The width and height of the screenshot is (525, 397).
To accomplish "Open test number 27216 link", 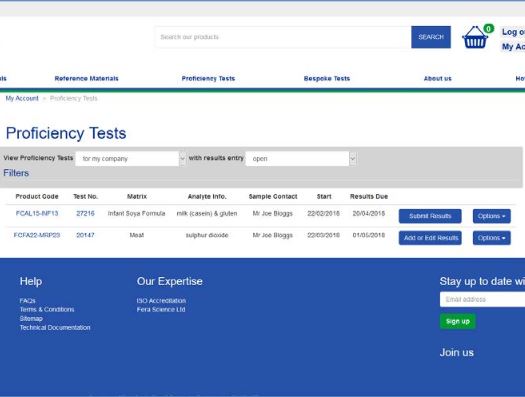I will [x=85, y=213].
